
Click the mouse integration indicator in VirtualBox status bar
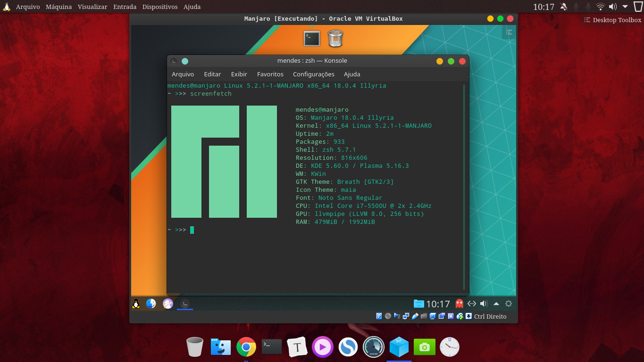pyautogui.click(x=460, y=316)
